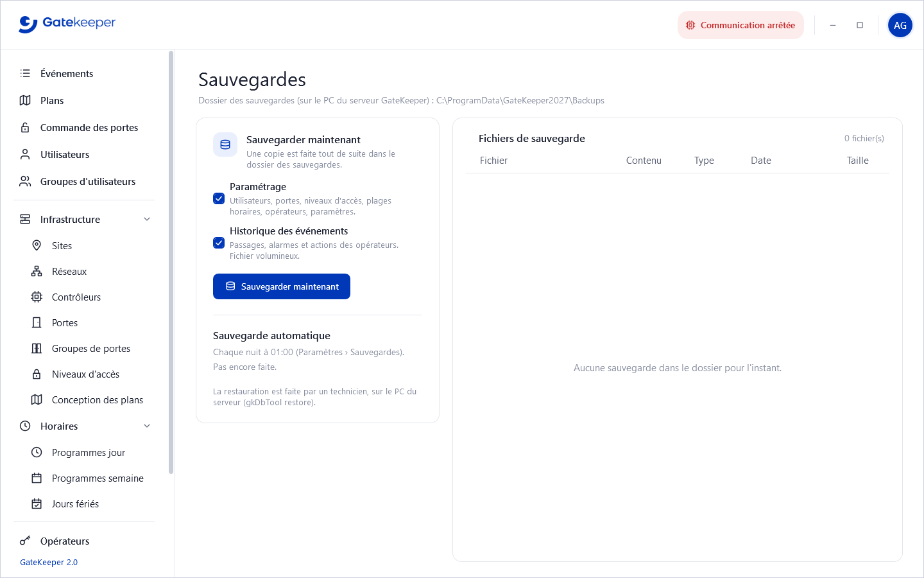Click the Horaires clock icon

pos(25,426)
